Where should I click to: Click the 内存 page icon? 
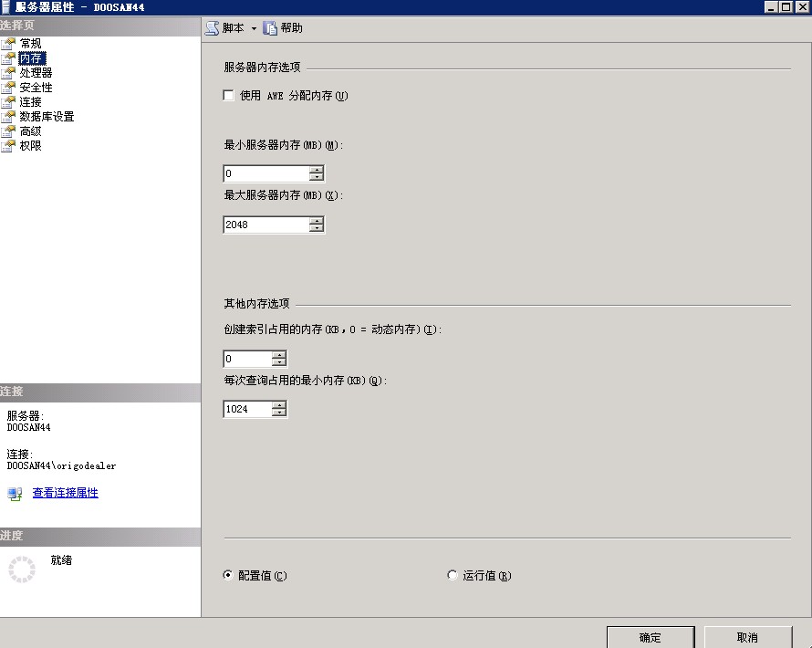tap(8, 58)
